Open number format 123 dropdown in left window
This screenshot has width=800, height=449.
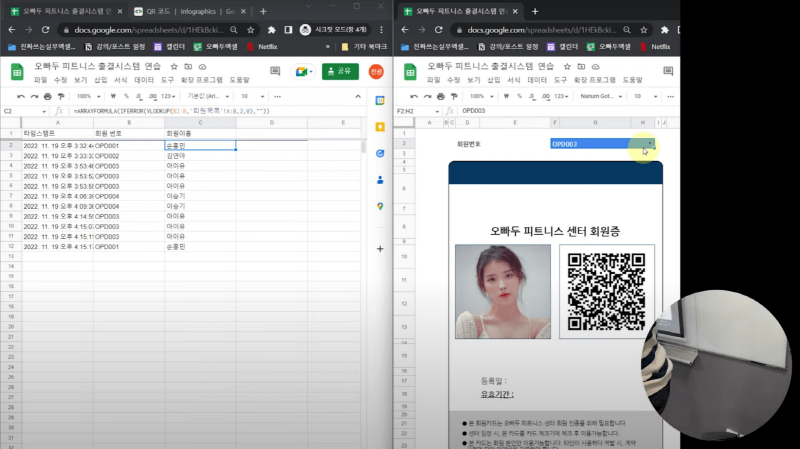168,96
